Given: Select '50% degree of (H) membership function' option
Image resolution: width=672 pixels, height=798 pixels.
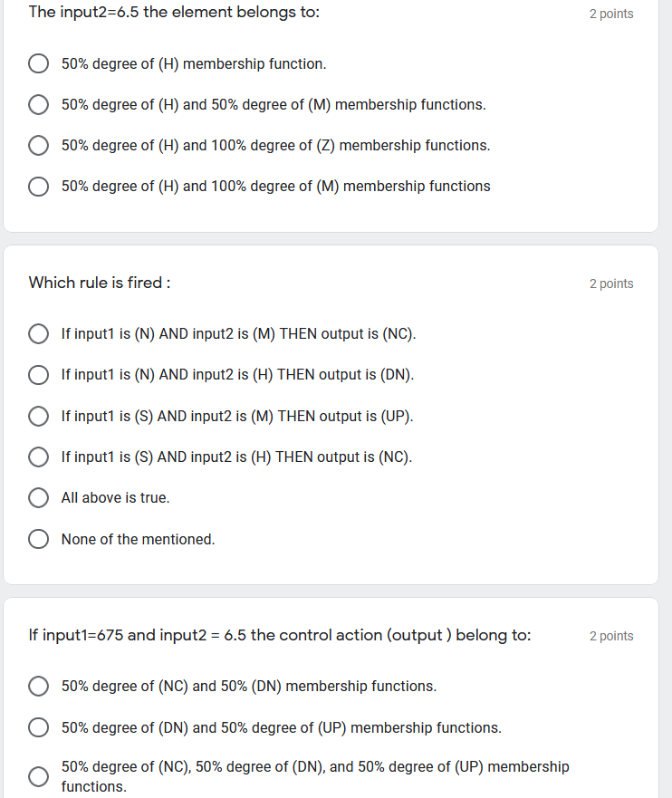Looking at the screenshot, I should pos(38,64).
